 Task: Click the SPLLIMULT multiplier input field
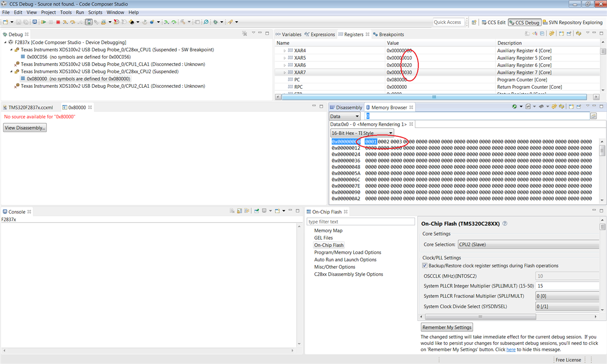tap(567, 285)
